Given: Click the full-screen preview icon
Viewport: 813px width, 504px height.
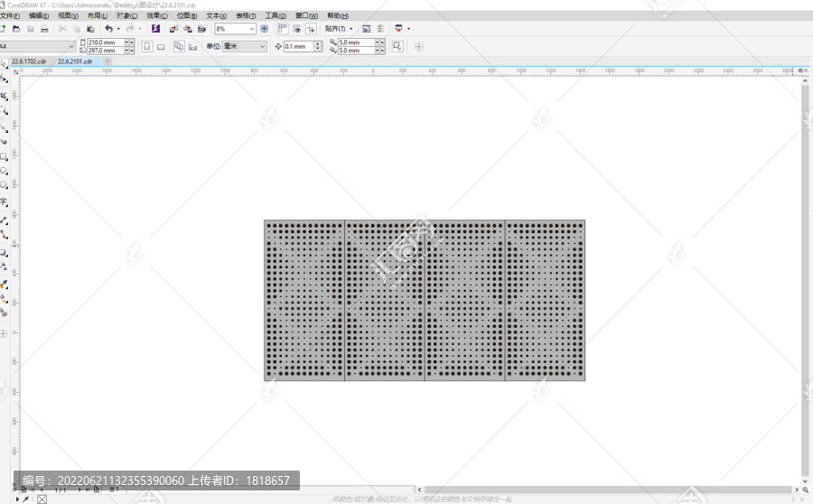Looking at the screenshot, I should click(x=265, y=29).
